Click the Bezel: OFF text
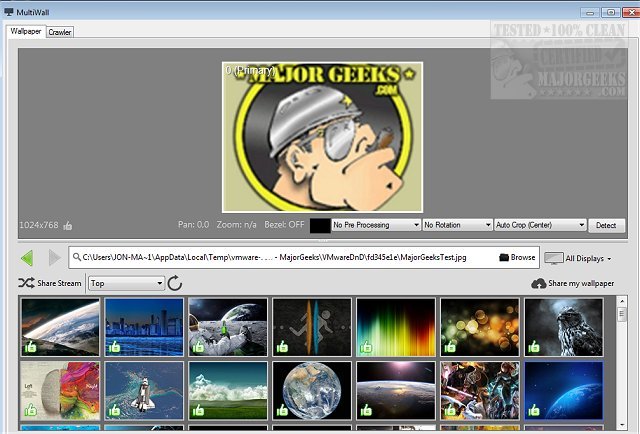This screenshot has height=434, width=640. [x=284, y=225]
